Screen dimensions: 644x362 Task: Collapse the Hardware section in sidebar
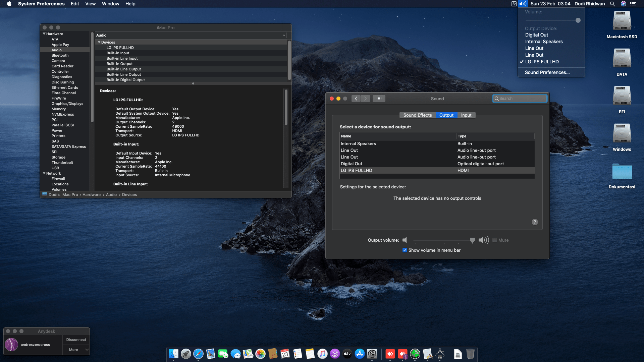pyautogui.click(x=44, y=34)
